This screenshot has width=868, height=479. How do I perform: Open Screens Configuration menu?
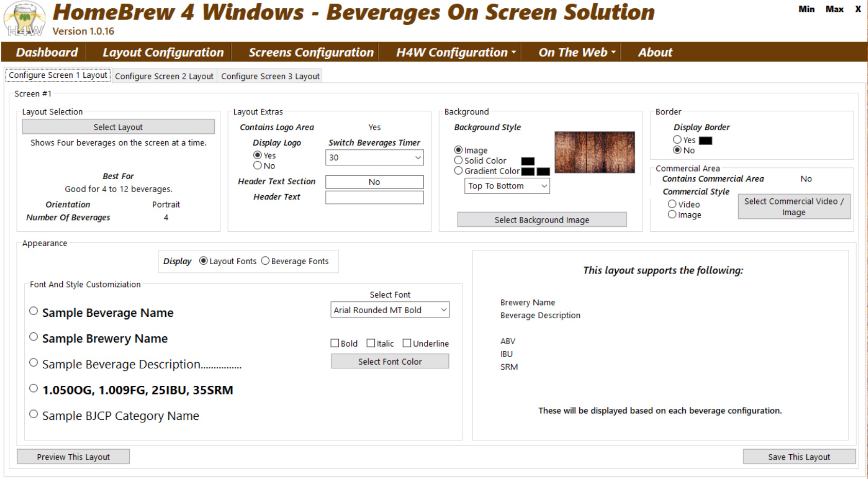[x=311, y=52]
